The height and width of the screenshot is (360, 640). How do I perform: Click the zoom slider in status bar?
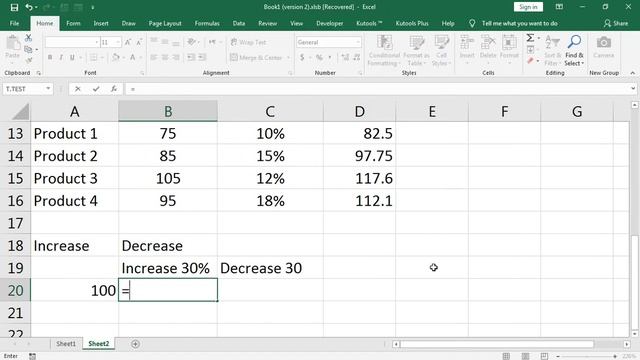(586, 356)
